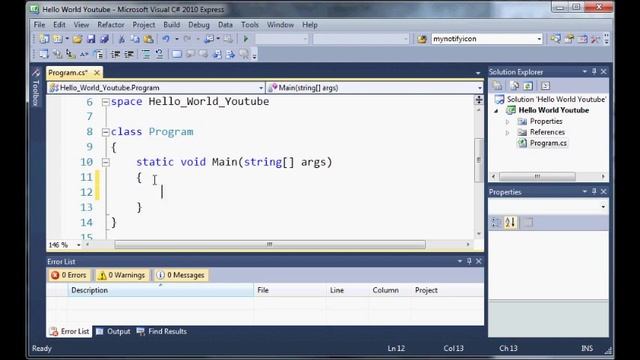Save Program.cs with the floppy disk icon
This screenshot has height=360, width=640.
click(x=91, y=39)
